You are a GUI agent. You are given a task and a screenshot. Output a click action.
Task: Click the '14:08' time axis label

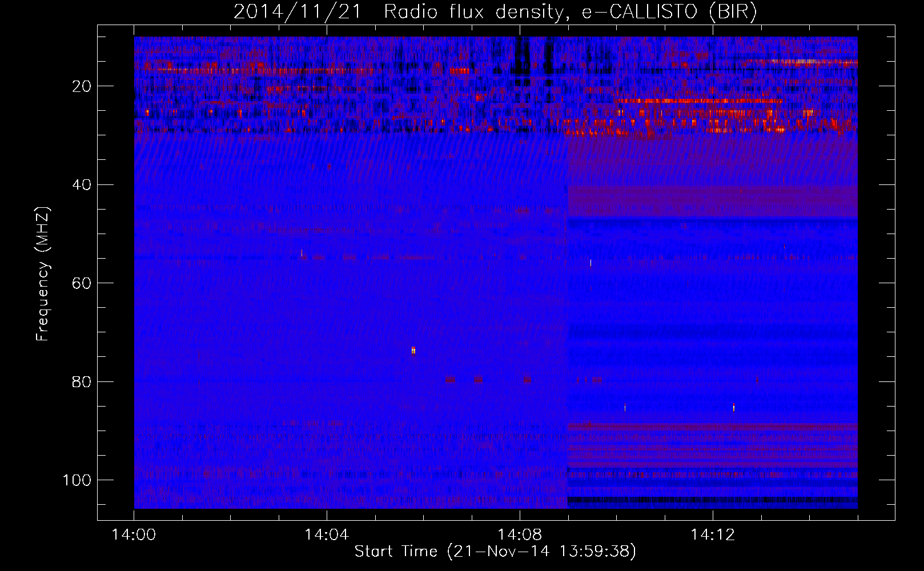(x=520, y=535)
